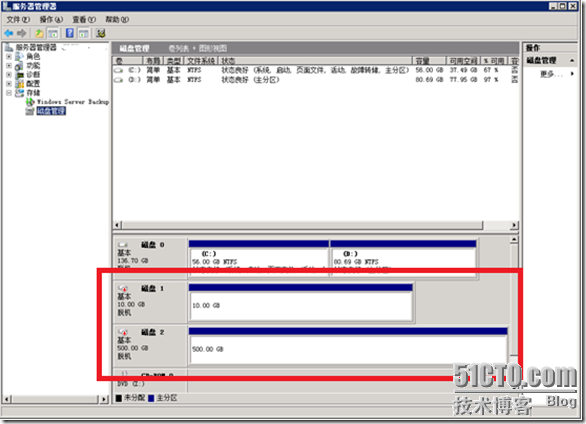
Task: Expand the 配置 tree node
Action: pyautogui.click(x=9, y=83)
